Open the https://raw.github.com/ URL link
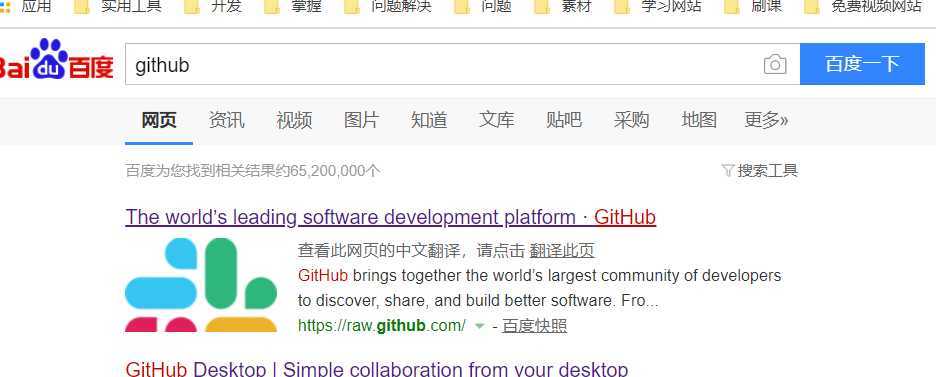The height and width of the screenshot is (377, 936). tap(381, 326)
